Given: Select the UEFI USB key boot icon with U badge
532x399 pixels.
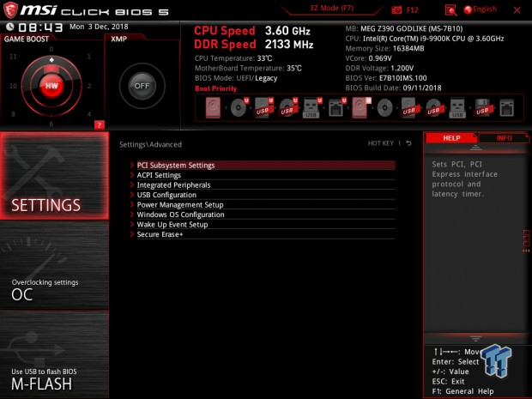Looking at the screenshot, I should [x=311, y=108].
